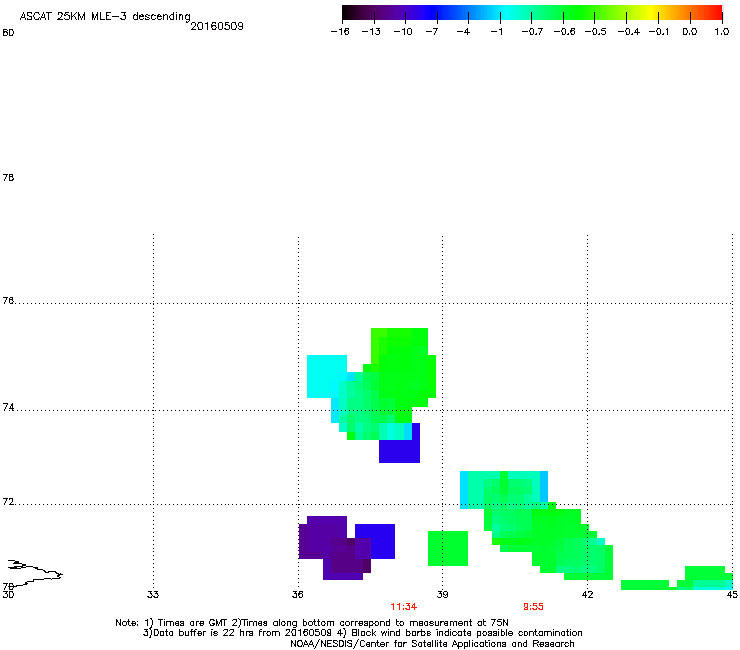Screen dimensions: 740x650
Task: Click the latitude axis label 74
Action: point(8,407)
